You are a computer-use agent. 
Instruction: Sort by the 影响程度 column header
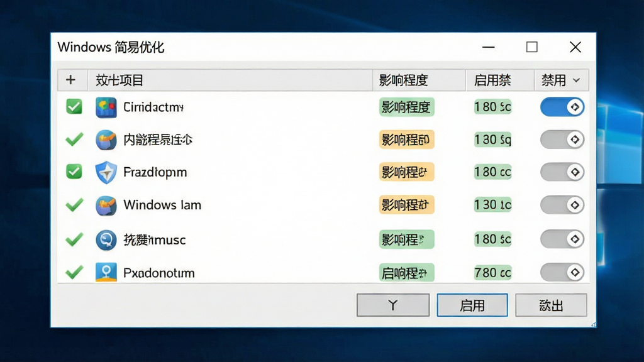[419, 80]
